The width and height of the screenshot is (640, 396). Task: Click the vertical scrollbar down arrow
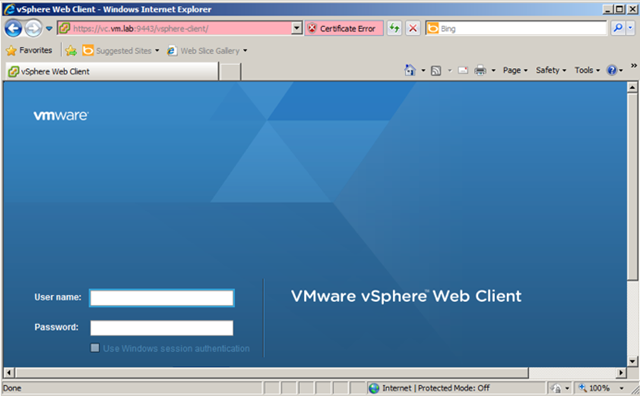point(632,361)
